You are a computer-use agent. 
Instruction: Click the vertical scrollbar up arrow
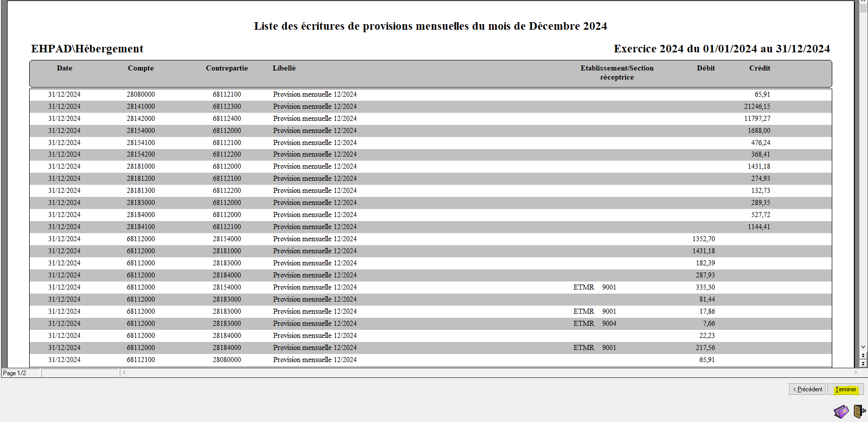pyautogui.click(x=863, y=2)
